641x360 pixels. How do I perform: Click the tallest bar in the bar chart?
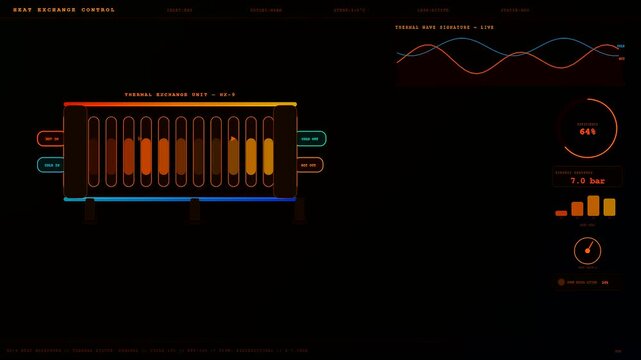[x=593, y=206]
